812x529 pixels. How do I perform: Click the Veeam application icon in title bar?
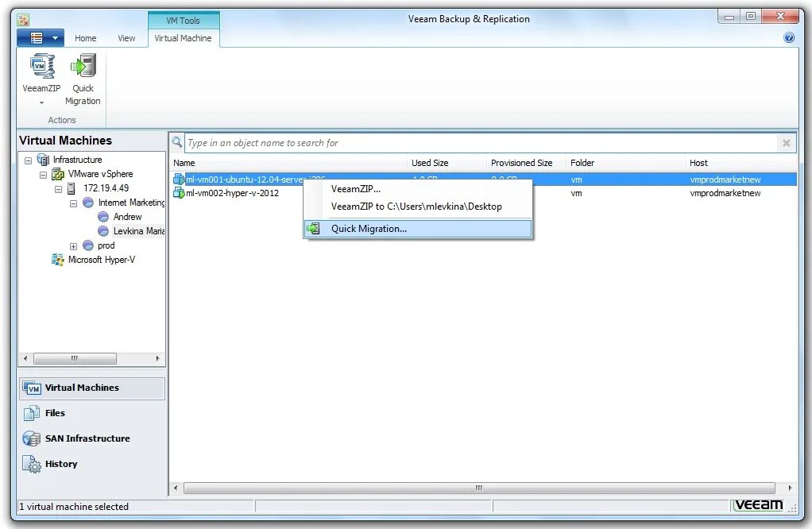tap(23, 20)
